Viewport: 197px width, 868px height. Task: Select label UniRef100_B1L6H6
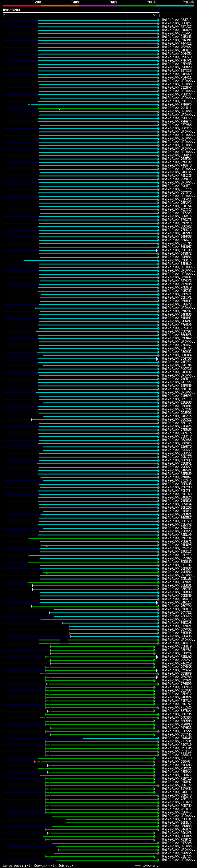point(177,765)
